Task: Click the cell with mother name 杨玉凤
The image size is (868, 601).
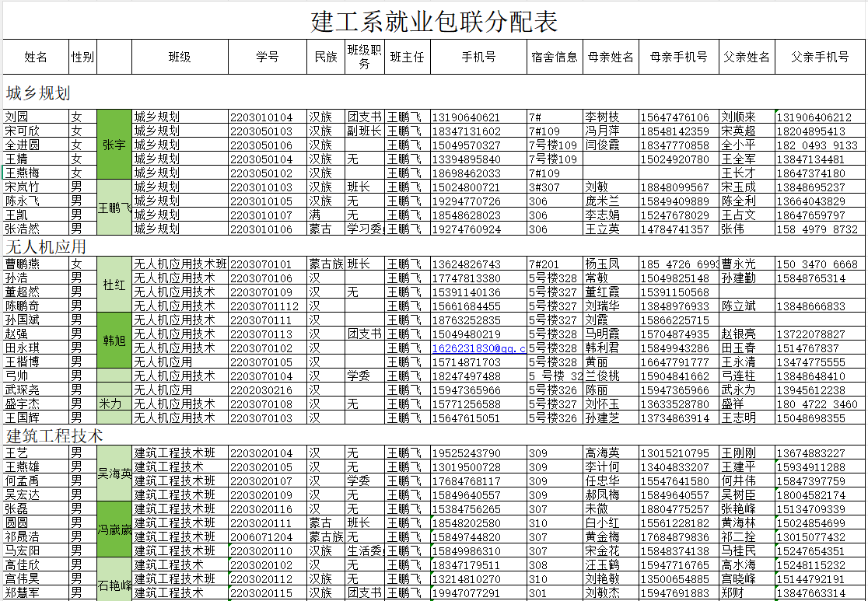Action: click(x=611, y=264)
